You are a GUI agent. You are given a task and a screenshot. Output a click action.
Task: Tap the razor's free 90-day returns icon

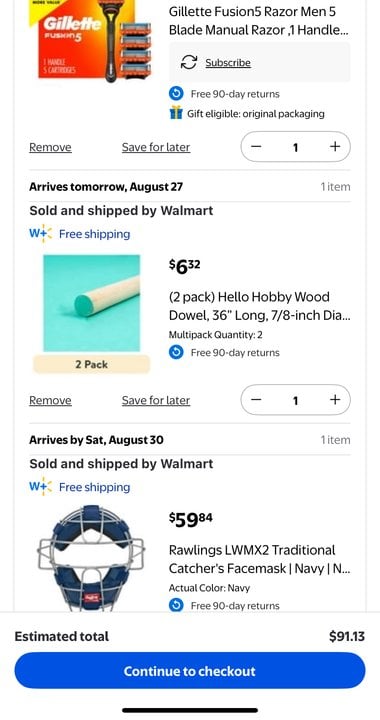coord(176,94)
